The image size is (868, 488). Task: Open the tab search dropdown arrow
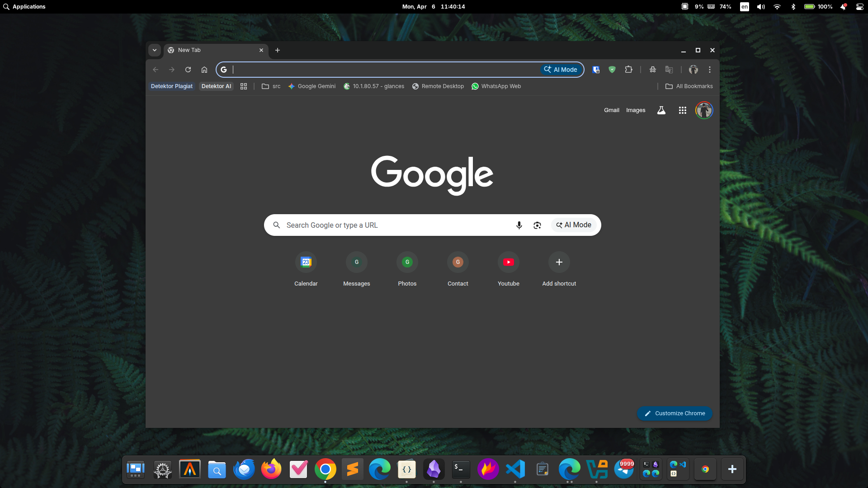point(155,50)
